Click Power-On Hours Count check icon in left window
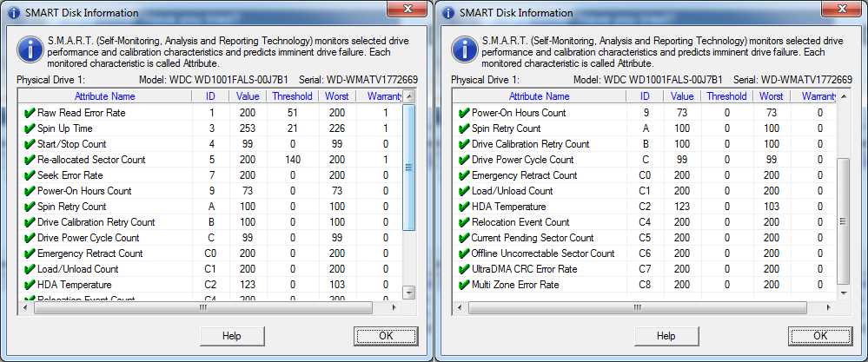Viewport: 868px width, 362px height. [x=30, y=191]
